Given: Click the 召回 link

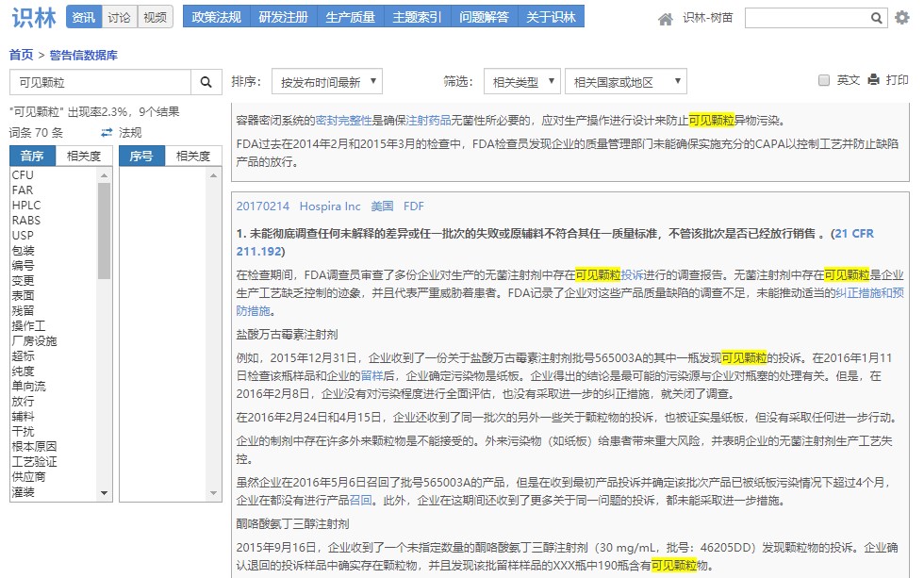Looking at the screenshot, I should coord(360,501).
